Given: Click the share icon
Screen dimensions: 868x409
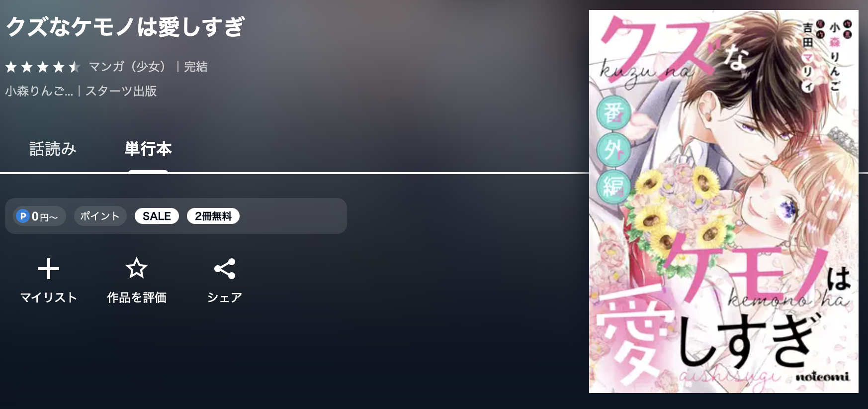Looking at the screenshot, I should (x=225, y=269).
